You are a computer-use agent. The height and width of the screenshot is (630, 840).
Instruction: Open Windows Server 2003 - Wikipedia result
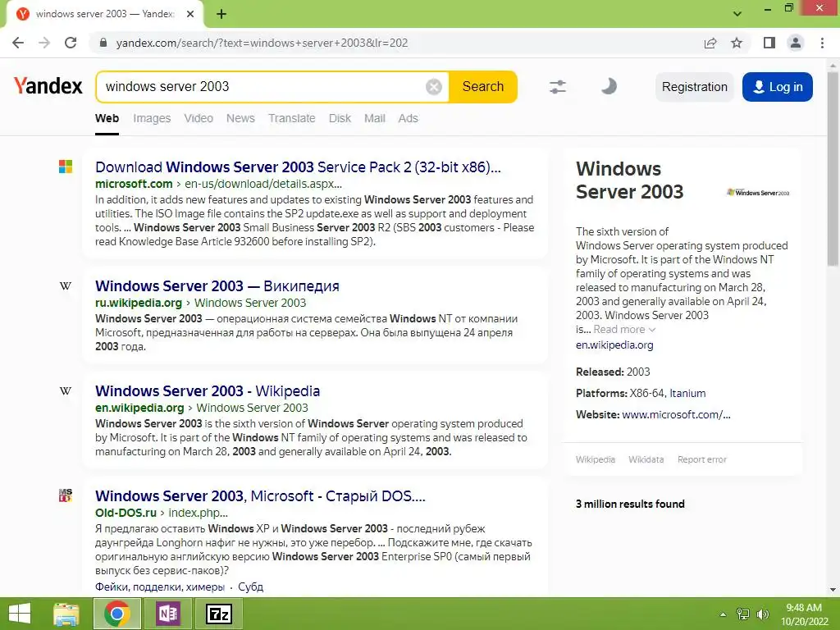pyautogui.click(x=208, y=391)
